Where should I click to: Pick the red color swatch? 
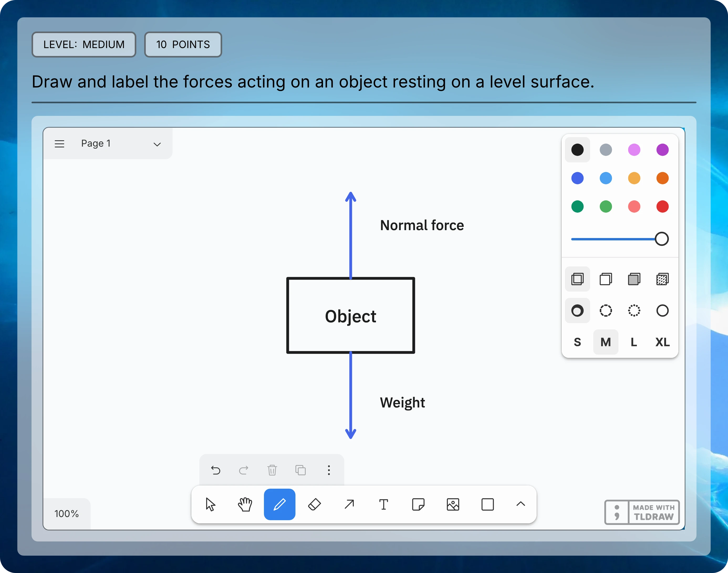click(x=663, y=206)
